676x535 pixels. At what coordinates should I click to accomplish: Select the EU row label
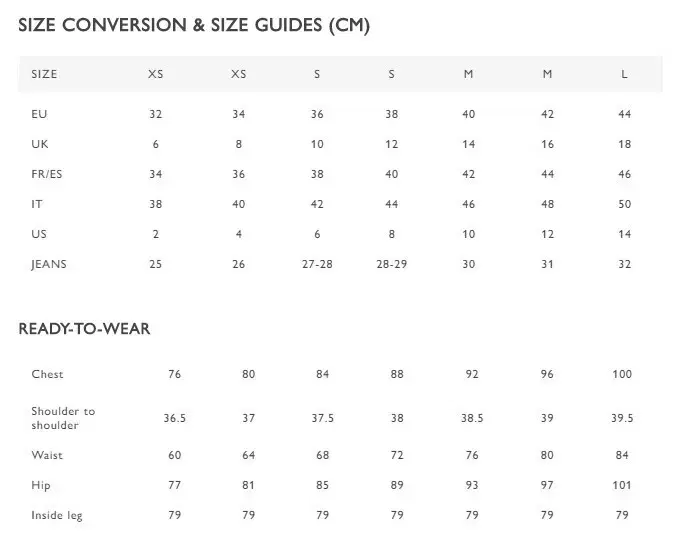coord(40,115)
